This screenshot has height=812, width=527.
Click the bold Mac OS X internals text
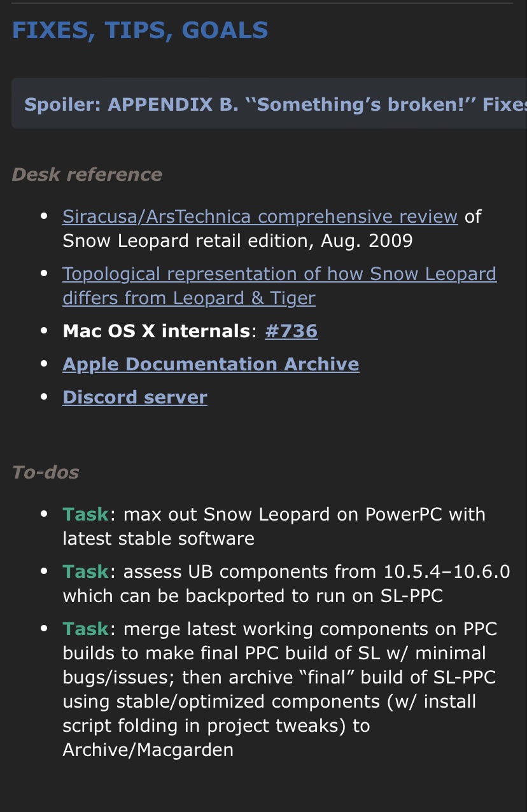[x=156, y=331]
